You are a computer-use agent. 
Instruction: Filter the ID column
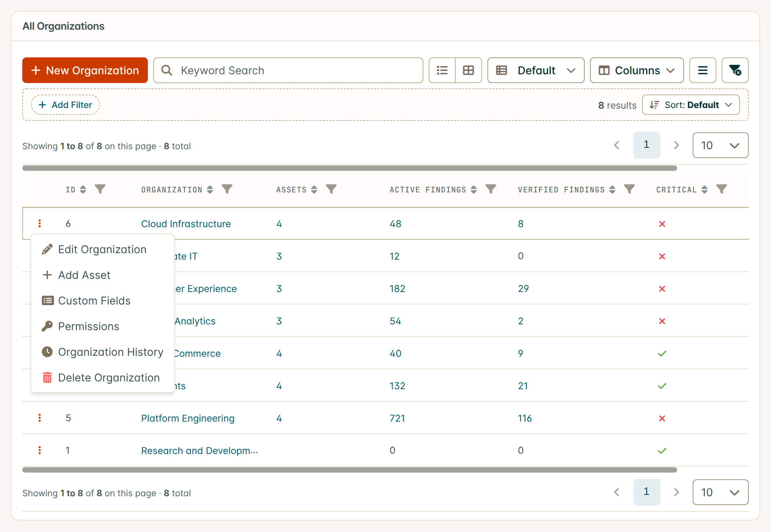click(100, 189)
